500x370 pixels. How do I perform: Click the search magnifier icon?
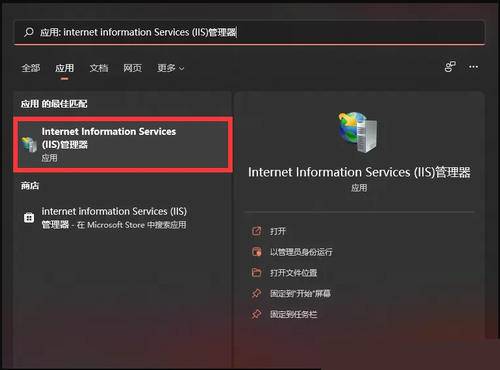coord(29,32)
